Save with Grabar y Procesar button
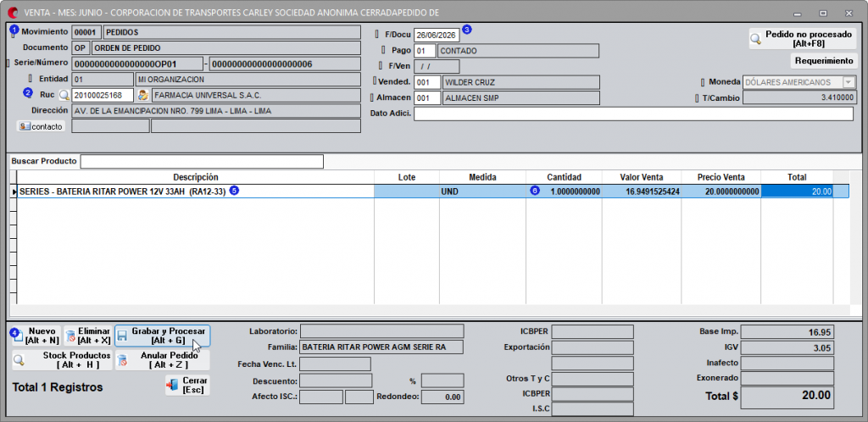 pos(162,336)
